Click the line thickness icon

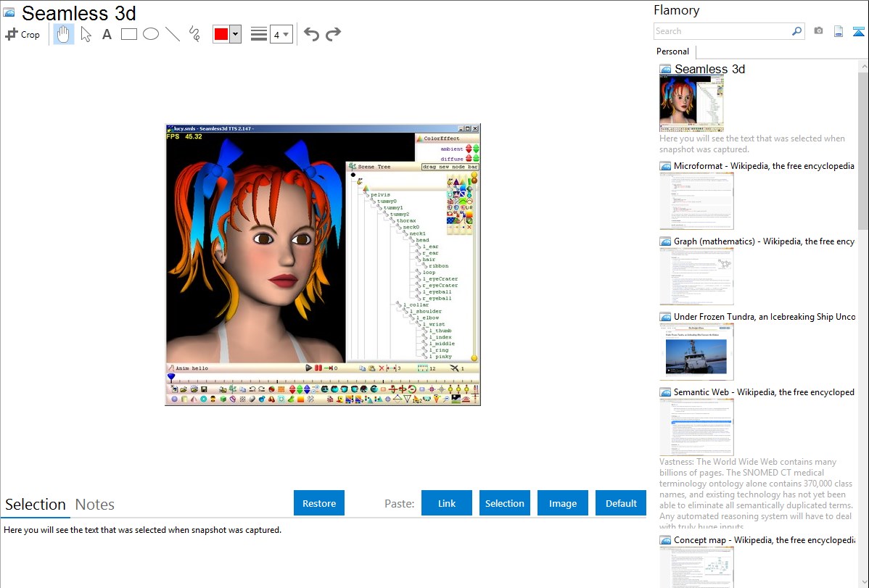click(259, 34)
